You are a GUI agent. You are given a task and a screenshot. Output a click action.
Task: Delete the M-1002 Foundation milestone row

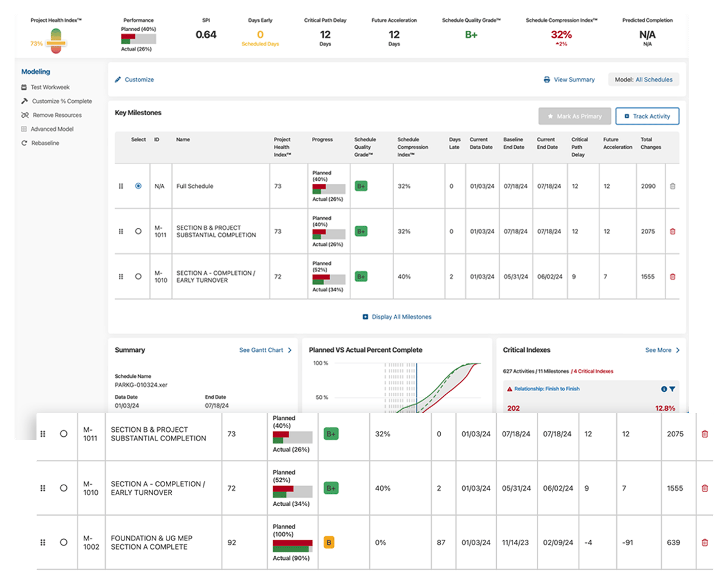click(x=705, y=542)
